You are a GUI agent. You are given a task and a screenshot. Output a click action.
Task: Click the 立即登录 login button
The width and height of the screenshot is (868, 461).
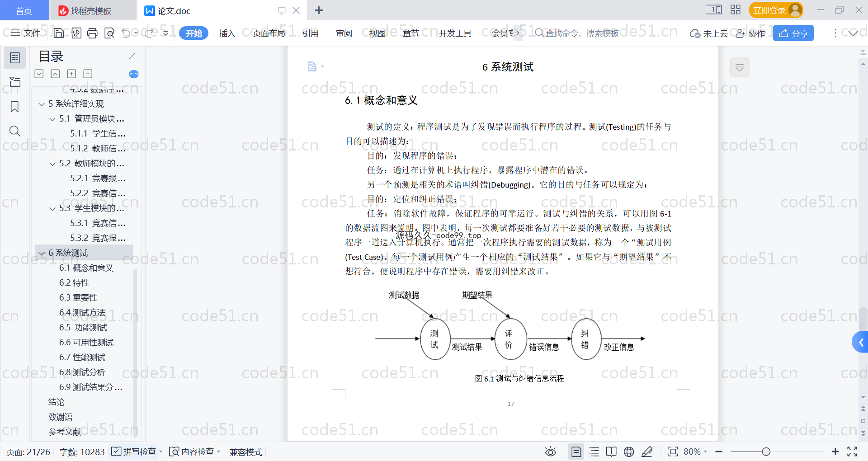(776, 10)
